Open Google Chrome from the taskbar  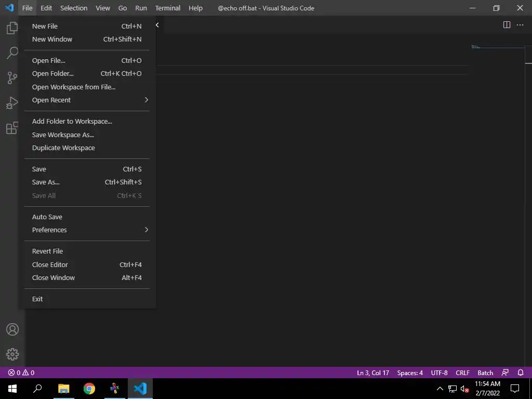pyautogui.click(x=89, y=389)
